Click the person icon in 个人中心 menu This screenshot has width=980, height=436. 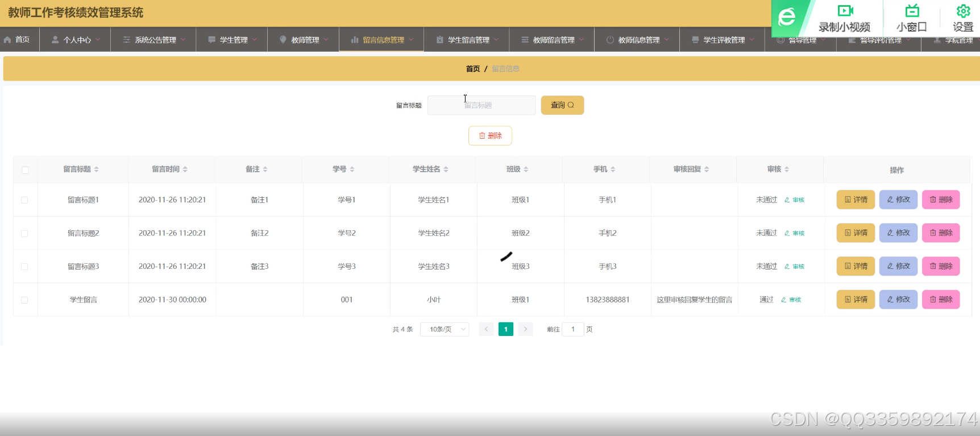pyautogui.click(x=55, y=40)
